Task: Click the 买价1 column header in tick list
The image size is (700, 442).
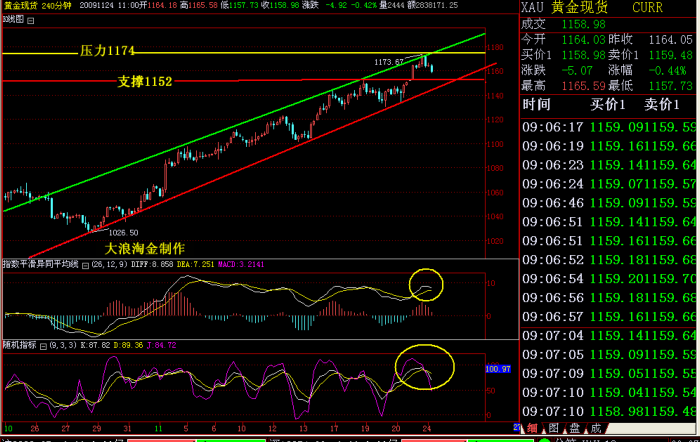Action: click(608, 105)
